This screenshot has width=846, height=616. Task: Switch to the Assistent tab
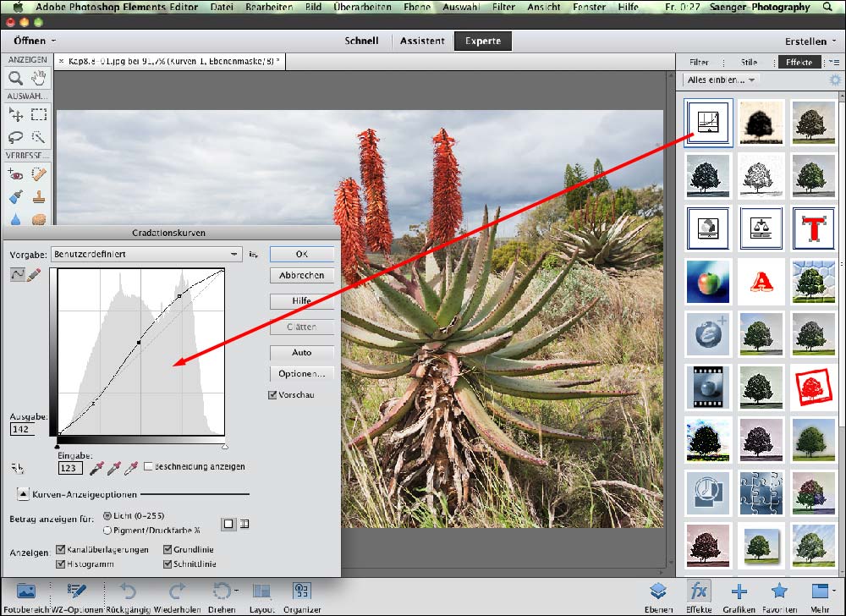(x=422, y=41)
